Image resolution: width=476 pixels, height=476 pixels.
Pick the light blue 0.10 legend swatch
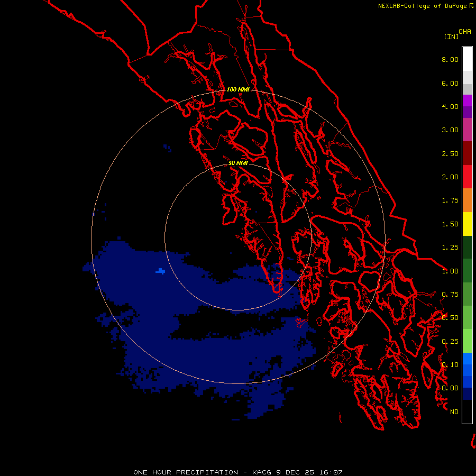click(467, 359)
